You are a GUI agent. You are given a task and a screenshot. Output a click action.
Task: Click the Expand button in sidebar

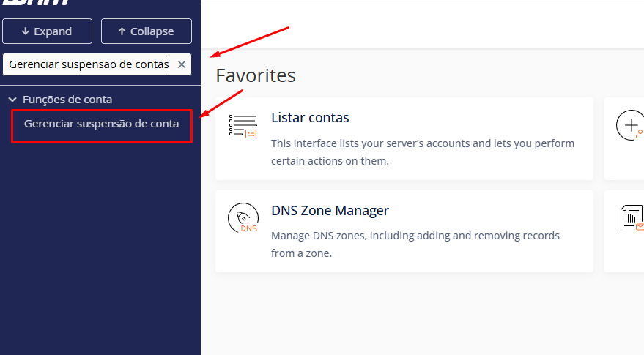(47, 31)
